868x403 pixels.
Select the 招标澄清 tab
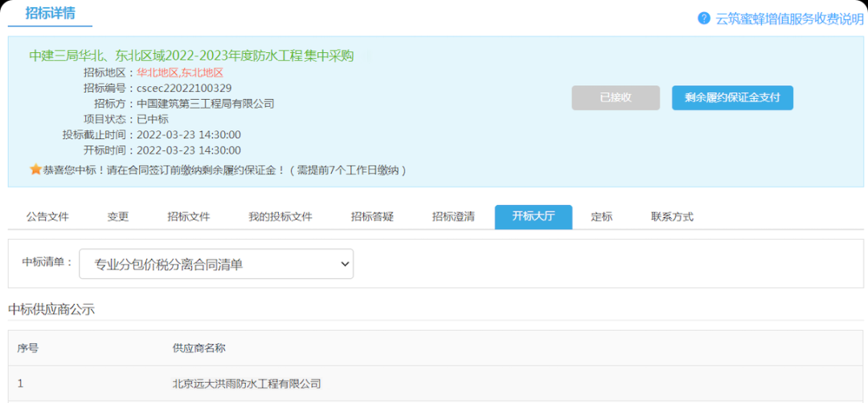pos(453,216)
